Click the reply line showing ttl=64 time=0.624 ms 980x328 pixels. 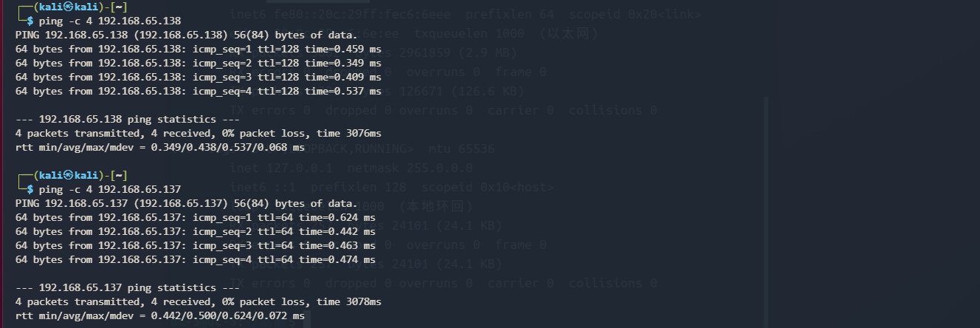195,217
